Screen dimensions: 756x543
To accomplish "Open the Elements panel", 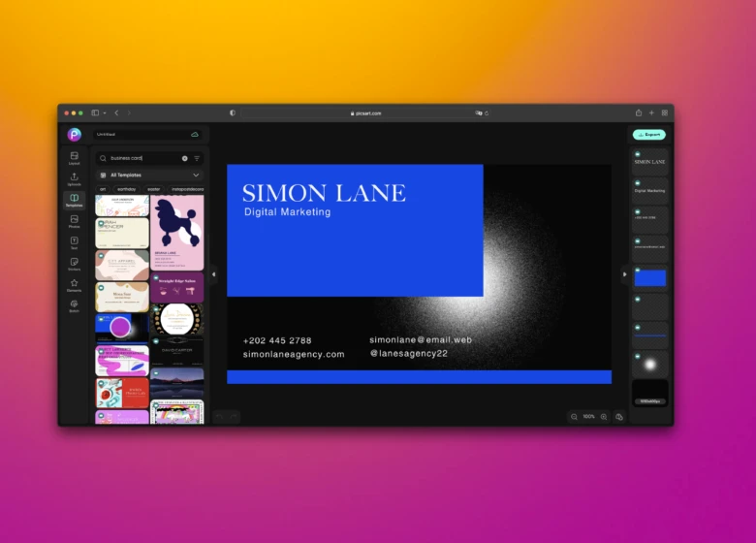I will point(74,285).
